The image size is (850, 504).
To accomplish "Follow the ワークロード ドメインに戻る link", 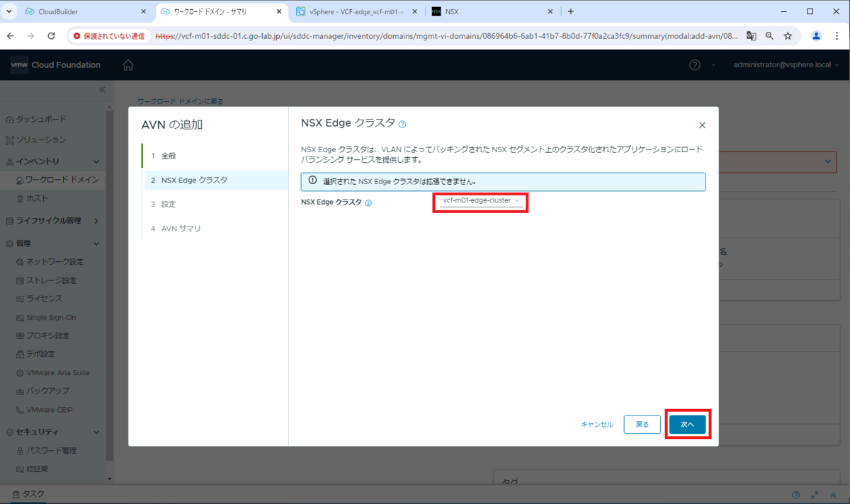I will point(180,101).
